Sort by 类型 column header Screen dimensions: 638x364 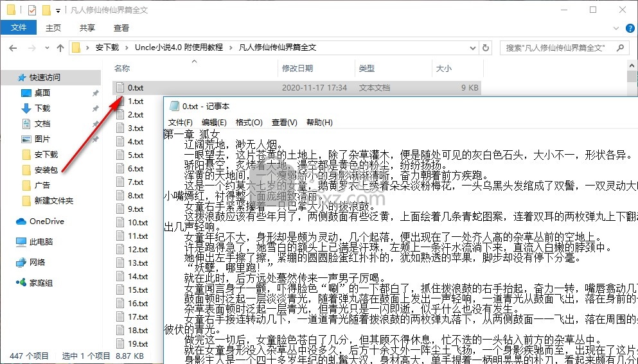367,68
